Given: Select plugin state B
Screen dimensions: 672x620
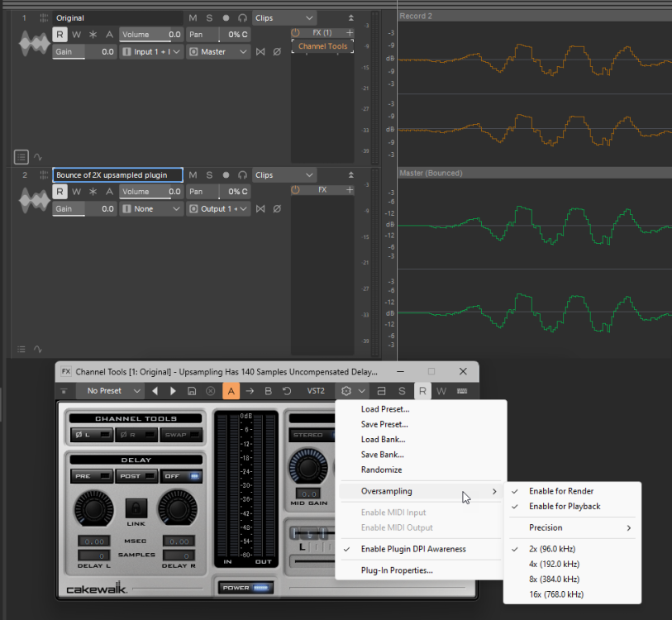Looking at the screenshot, I should [269, 391].
